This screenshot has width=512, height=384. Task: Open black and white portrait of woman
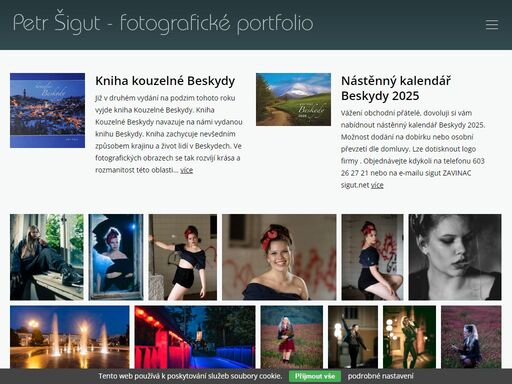pyautogui.click(x=455, y=257)
